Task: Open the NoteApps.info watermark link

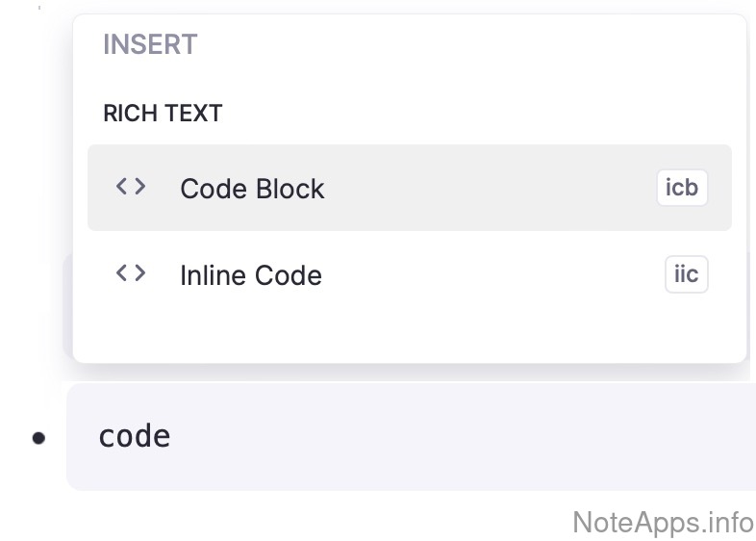Action: point(663,522)
